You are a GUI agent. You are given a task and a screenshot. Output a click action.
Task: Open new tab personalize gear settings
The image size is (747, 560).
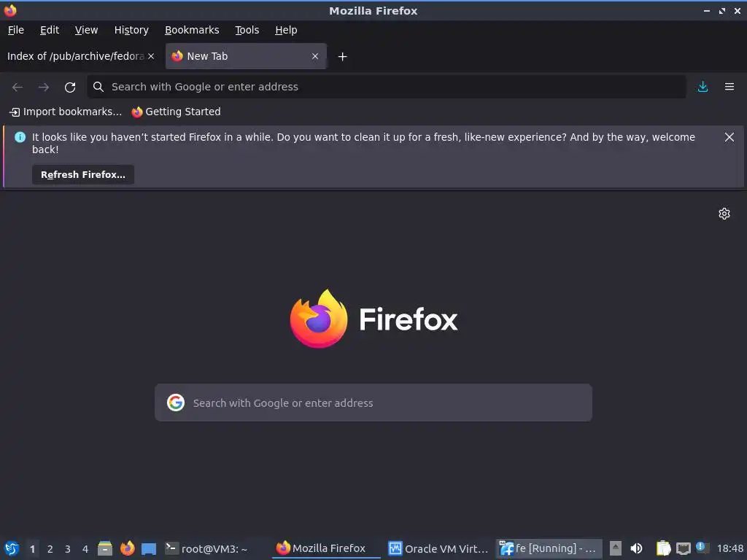724,214
